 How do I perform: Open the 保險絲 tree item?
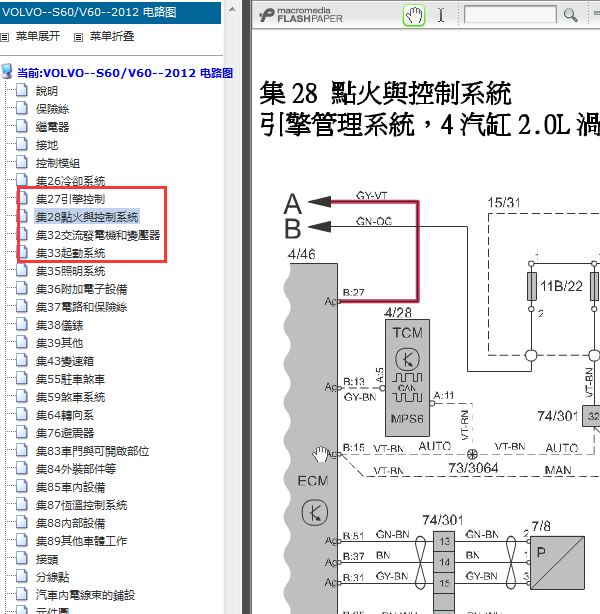coord(52,109)
